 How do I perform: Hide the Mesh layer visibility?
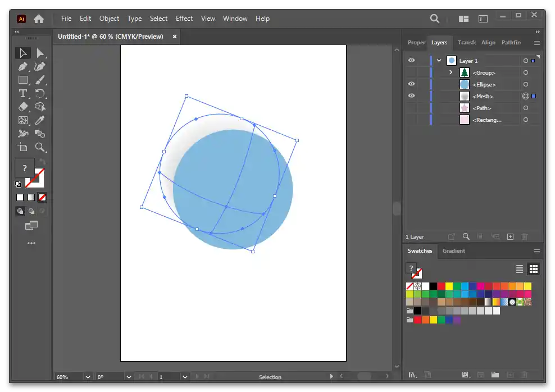pos(411,96)
